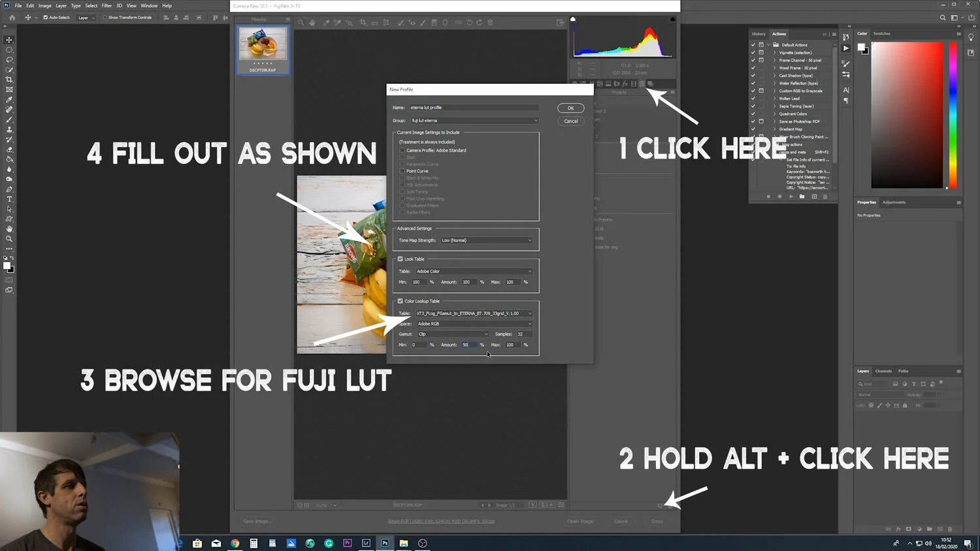The height and width of the screenshot is (551, 980).
Task: Select the Clone Stamp tool
Action: (x=9, y=129)
